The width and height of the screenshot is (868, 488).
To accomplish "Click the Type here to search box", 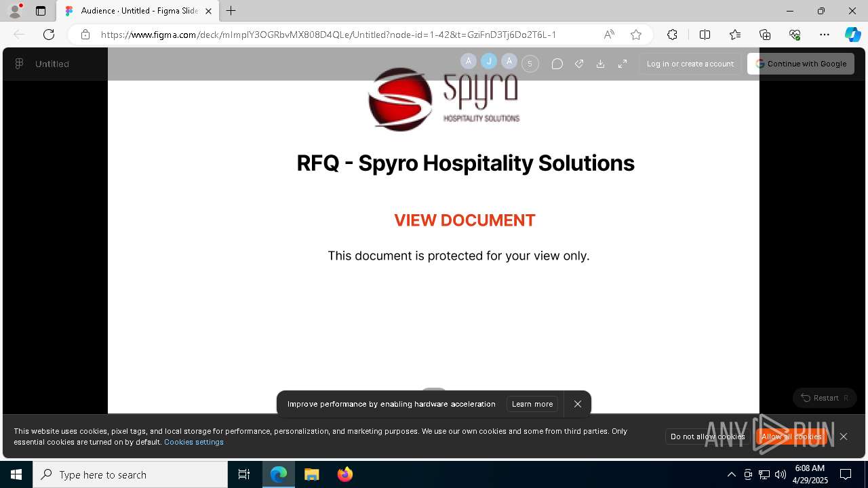I will coord(130,474).
